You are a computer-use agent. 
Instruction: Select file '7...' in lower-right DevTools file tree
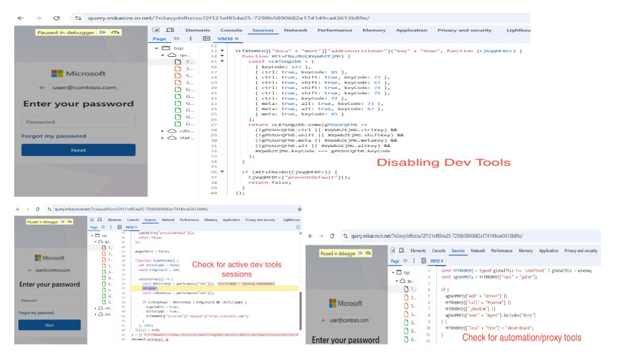[411, 289]
